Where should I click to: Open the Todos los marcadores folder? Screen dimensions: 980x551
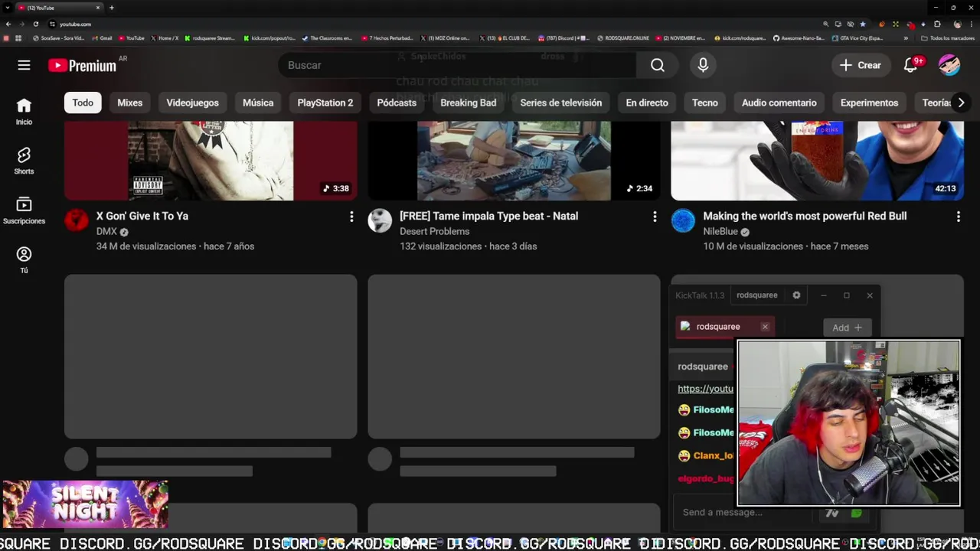[949, 37]
